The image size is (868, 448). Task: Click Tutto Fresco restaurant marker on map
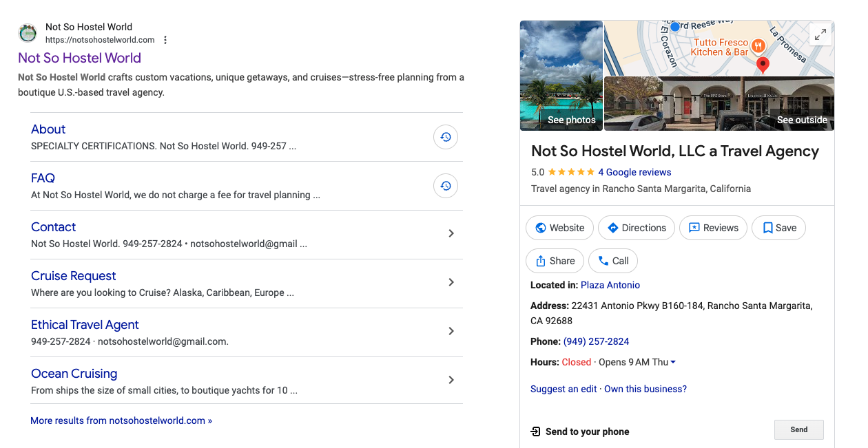pos(758,46)
